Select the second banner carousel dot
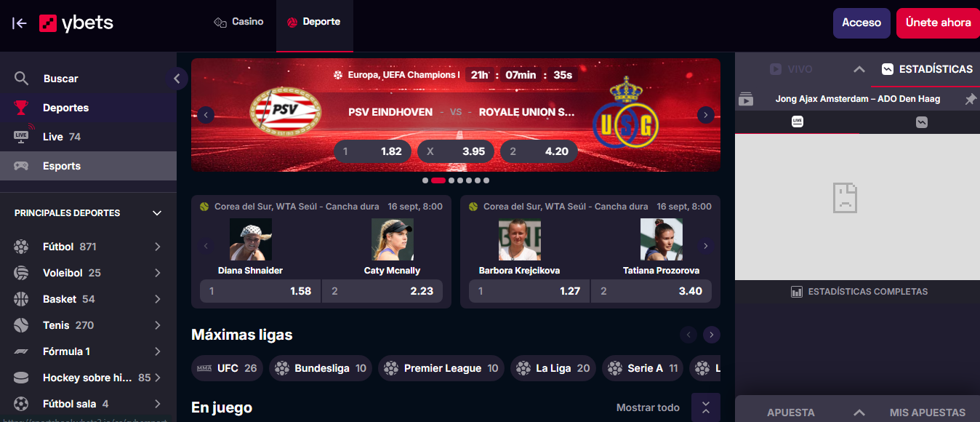This screenshot has width=980, height=422. tap(438, 180)
